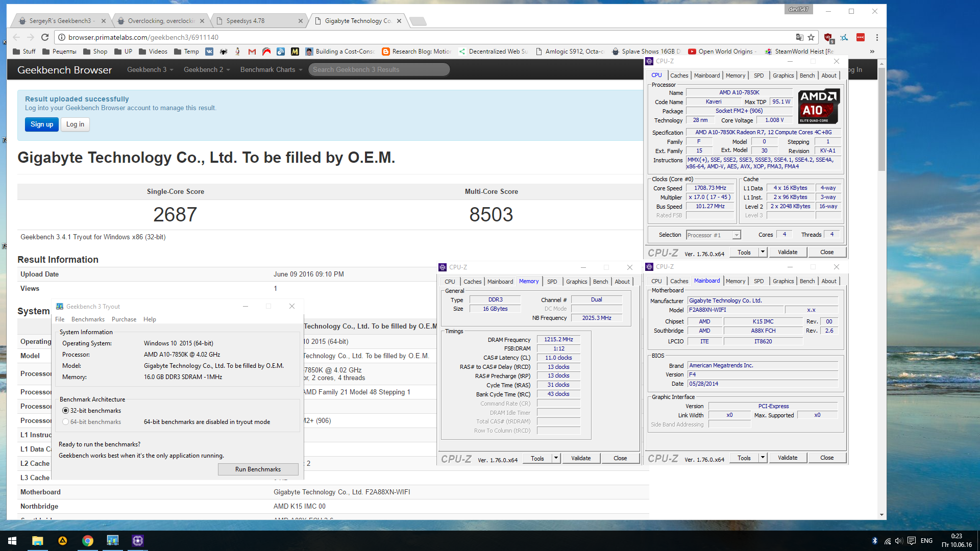Open Bench tab in top CPU-Z window

807,76
